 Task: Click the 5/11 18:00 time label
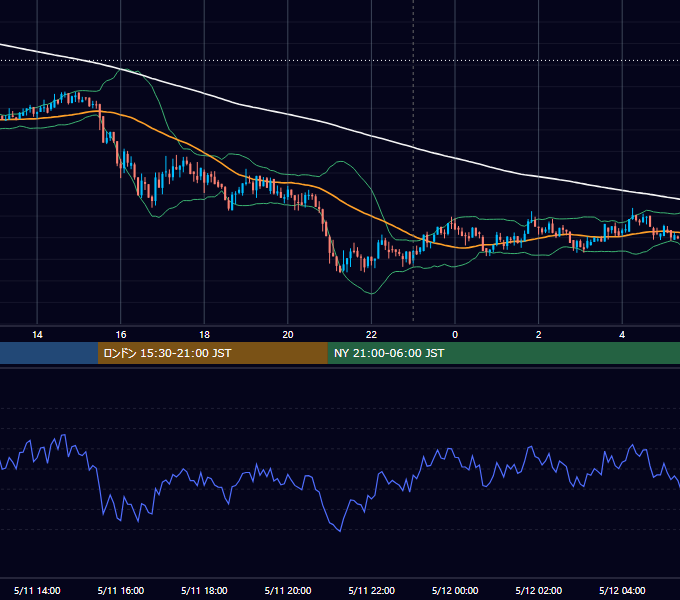click(x=204, y=590)
